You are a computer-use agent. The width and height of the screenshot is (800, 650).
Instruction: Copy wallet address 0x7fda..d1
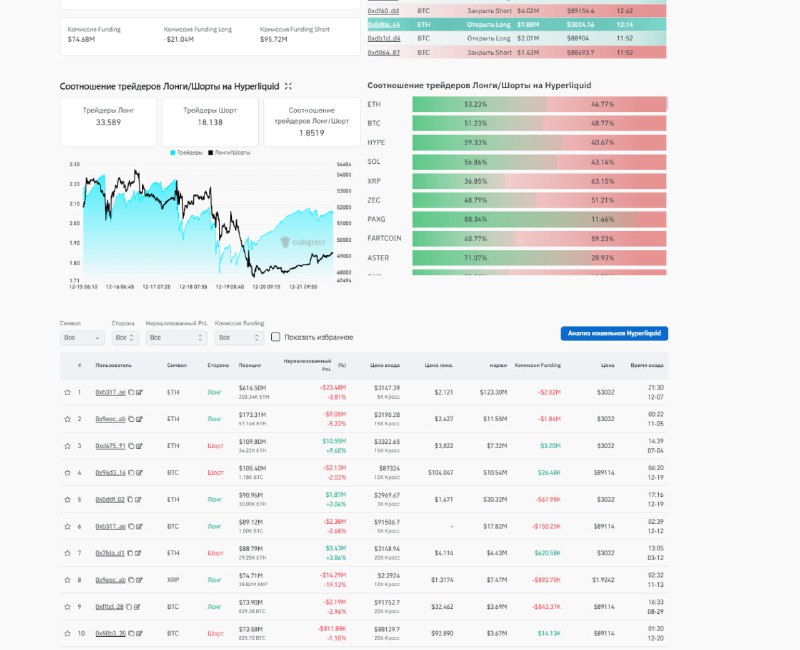point(130,553)
